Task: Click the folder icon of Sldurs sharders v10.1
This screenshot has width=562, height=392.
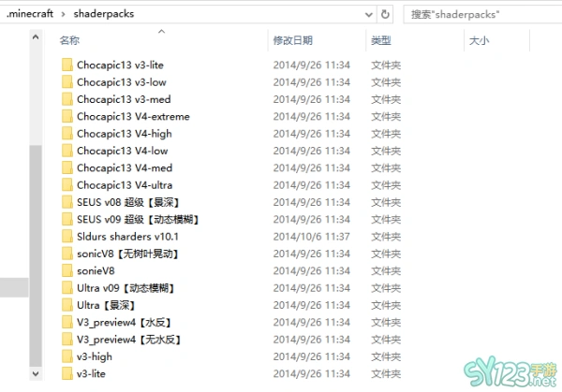Action: (67, 237)
